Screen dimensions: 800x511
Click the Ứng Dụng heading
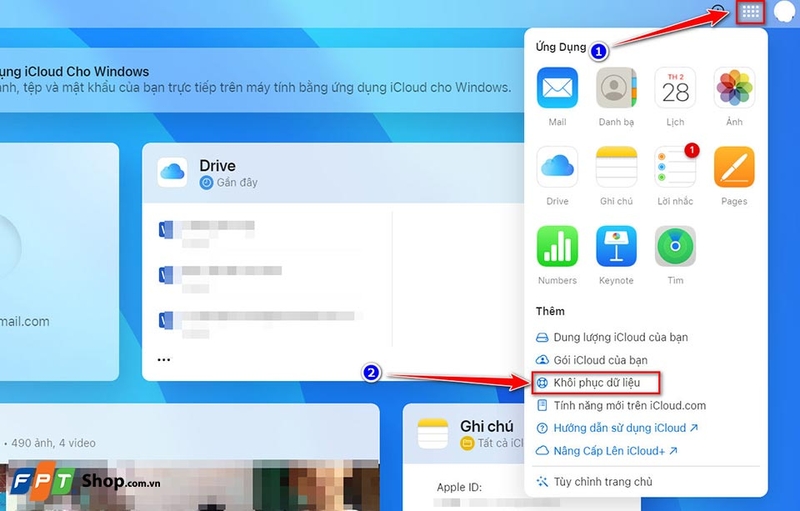coord(560,47)
